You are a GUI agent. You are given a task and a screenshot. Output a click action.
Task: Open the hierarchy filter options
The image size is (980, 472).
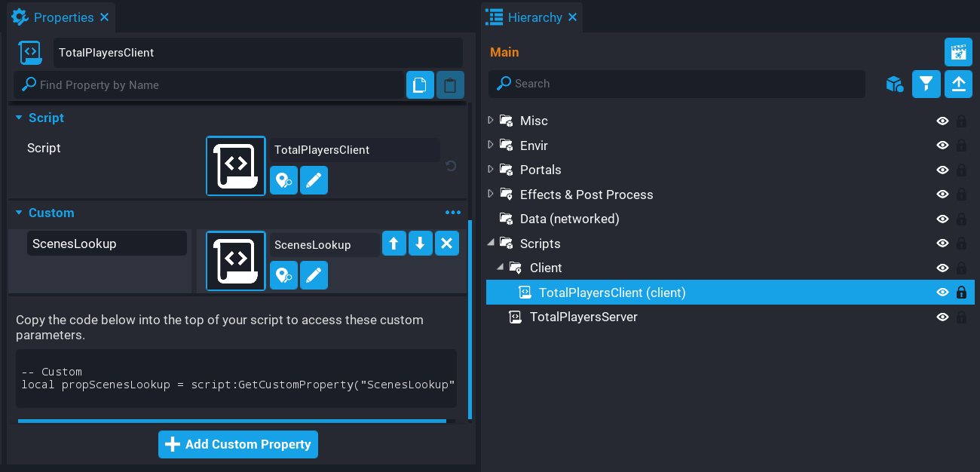coord(926,84)
